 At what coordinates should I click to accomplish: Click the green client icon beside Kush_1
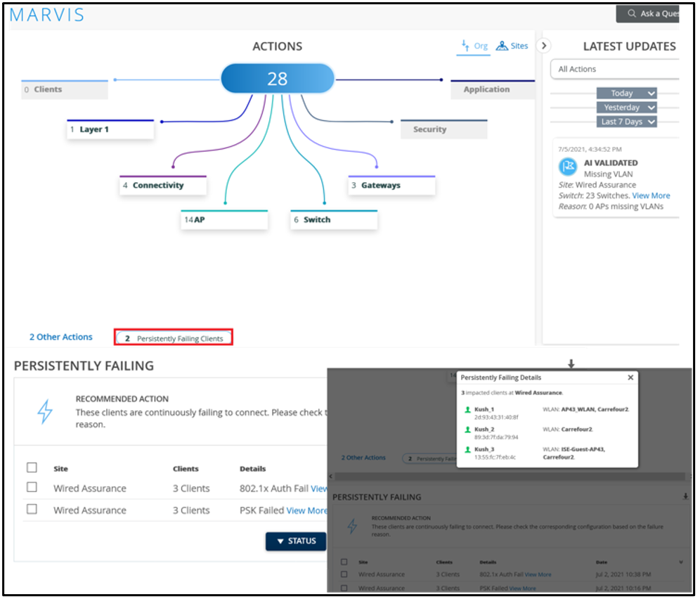(x=467, y=409)
